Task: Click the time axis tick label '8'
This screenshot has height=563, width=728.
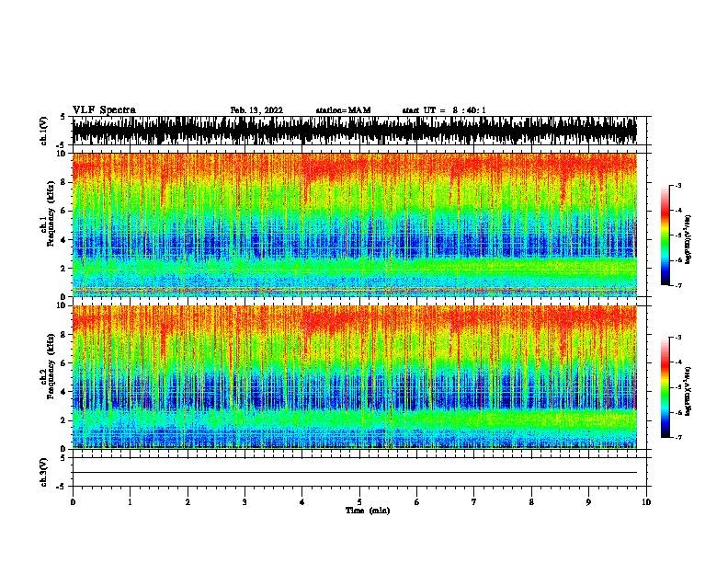Action: click(x=531, y=502)
